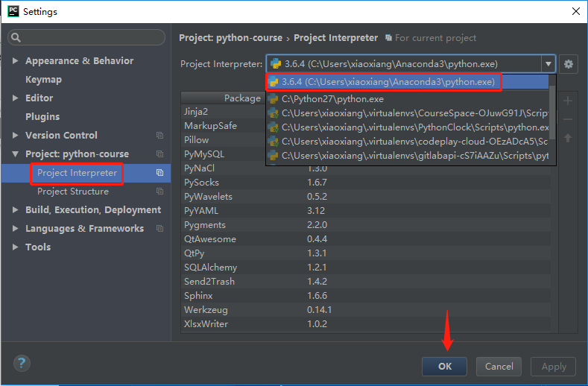Select the Sphinx package row
The width and height of the screenshot is (588, 386).
tap(366, 296)
